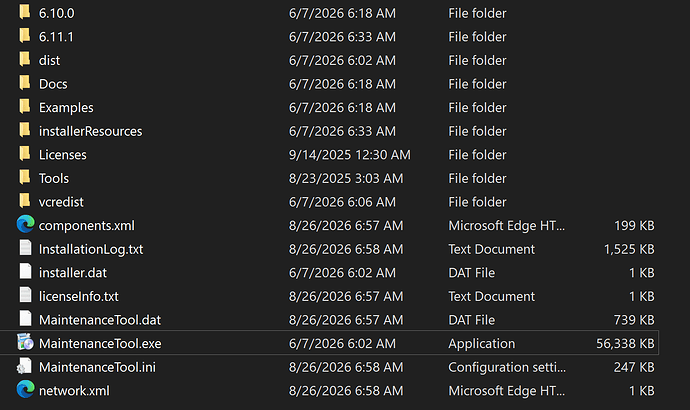Select licenseInfo.txt file name
Image resolution: width=690 pixels, height=410 pixels.
[x=79, y=297]
